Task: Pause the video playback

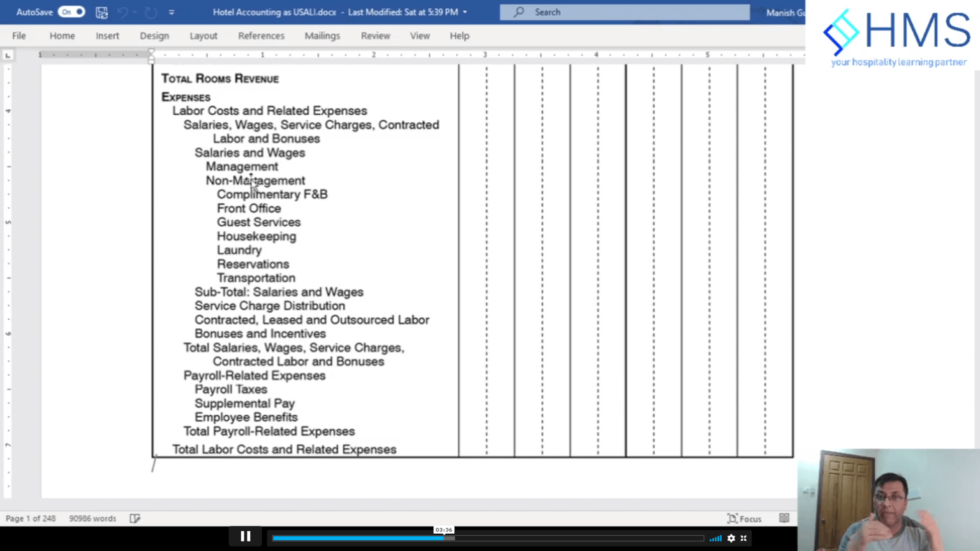Action: pyautogui.click(x=246, y=537)
